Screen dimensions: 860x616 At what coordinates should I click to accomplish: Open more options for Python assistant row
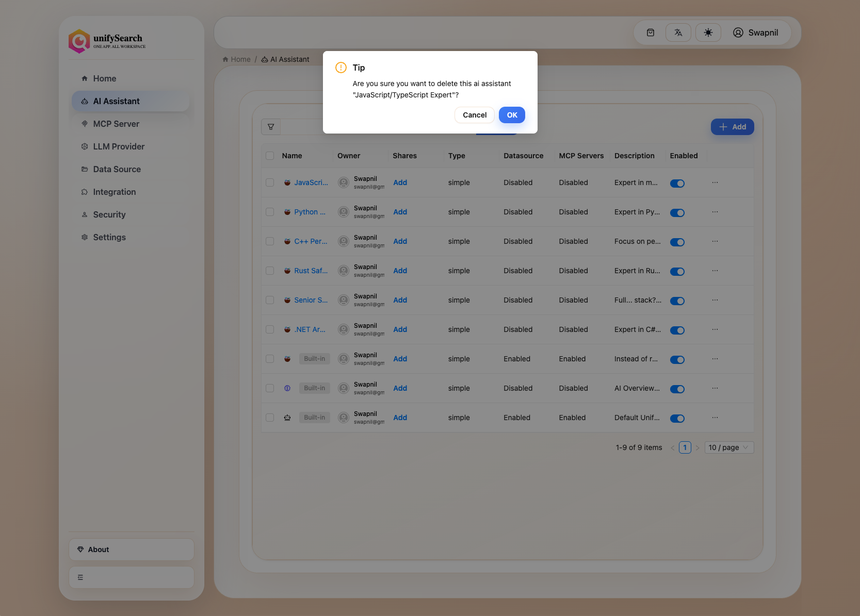coord(715,212)
